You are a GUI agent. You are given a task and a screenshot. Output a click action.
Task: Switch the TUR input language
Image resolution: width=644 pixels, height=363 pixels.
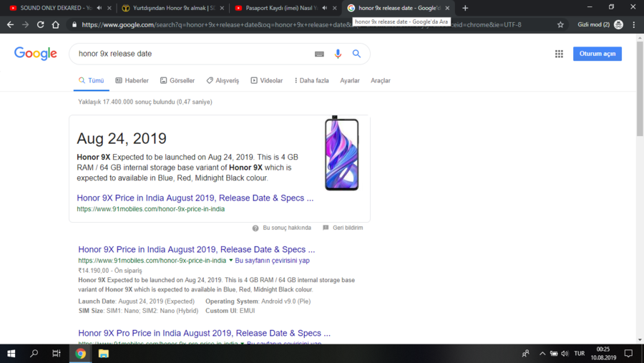[x=579, y=354]
